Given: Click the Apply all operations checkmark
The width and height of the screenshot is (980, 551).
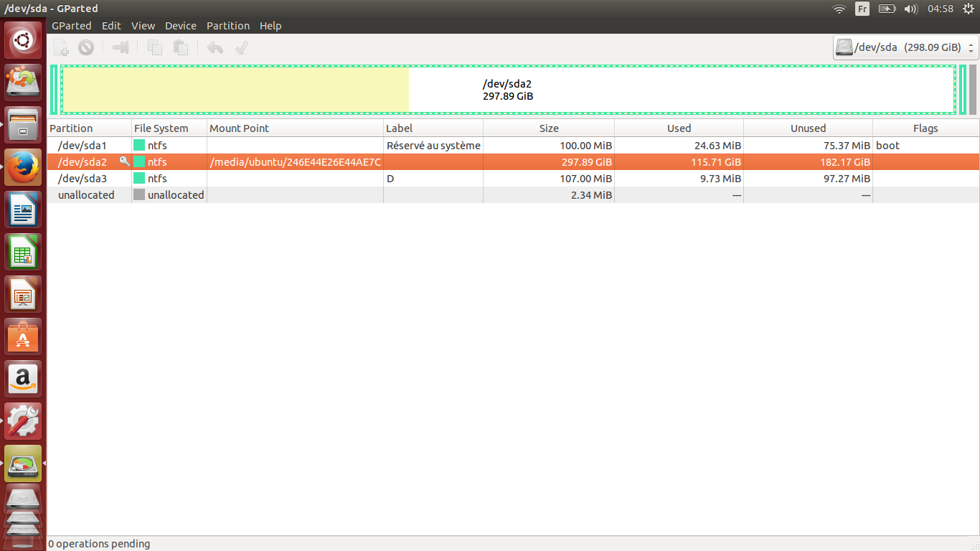Looking at the screenshot, I should (x=242, y=48).
